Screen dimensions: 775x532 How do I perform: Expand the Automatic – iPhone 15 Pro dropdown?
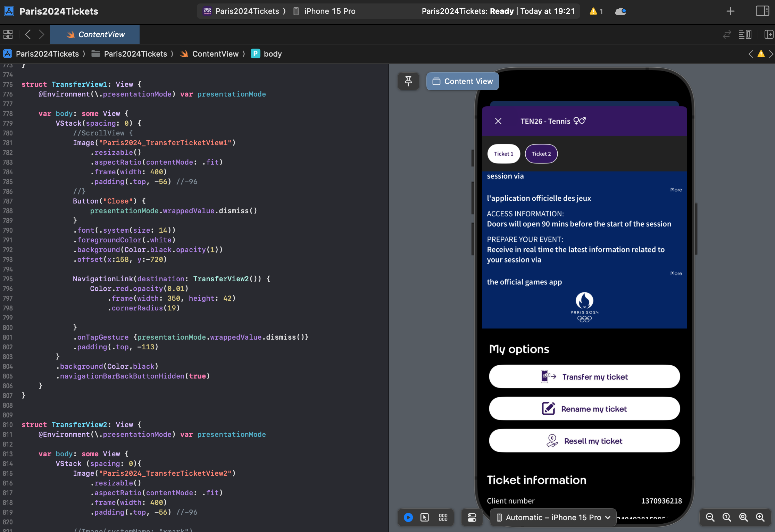tap(553, 517)
